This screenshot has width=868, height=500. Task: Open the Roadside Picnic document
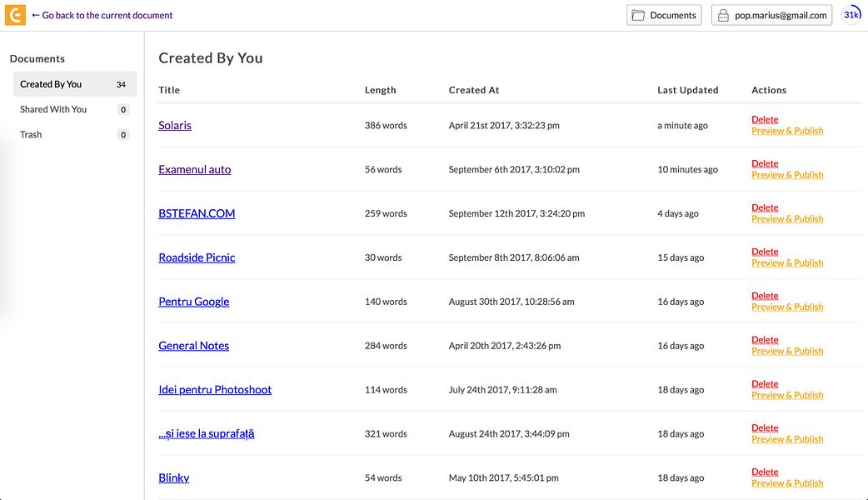197,257
